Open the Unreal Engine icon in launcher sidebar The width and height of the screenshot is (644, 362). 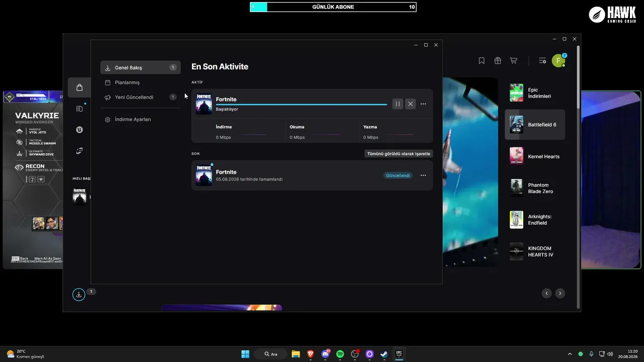(x=79, y=130)
